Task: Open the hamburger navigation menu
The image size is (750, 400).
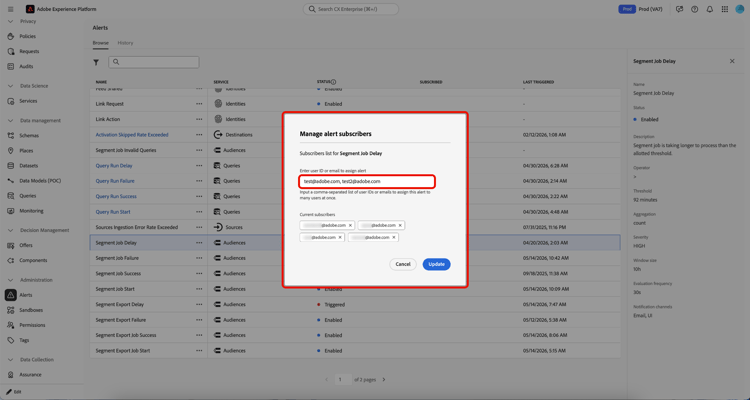Action: [11, 9]
